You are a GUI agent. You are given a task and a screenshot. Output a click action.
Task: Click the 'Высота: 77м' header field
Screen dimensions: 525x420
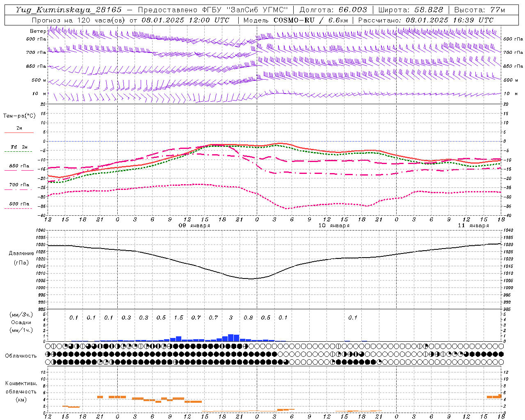[x=479, y=10]
